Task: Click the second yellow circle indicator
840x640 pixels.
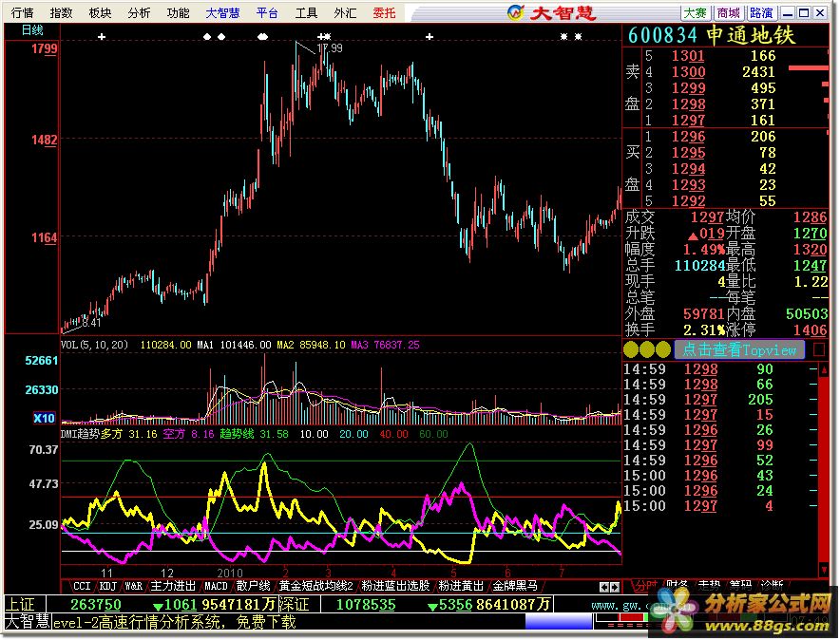Action: pyautogui.click(x=647, y=350)
